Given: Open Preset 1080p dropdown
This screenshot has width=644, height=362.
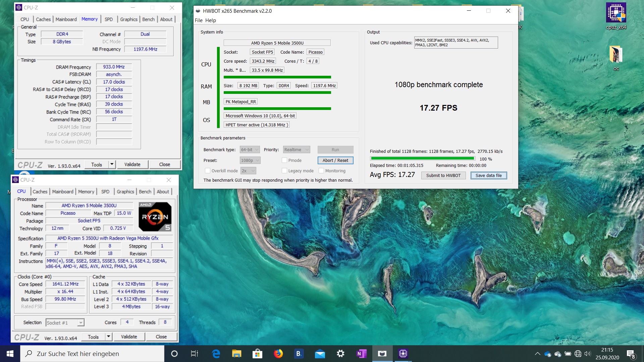Looking at the screenshot, I should (250, 160).
